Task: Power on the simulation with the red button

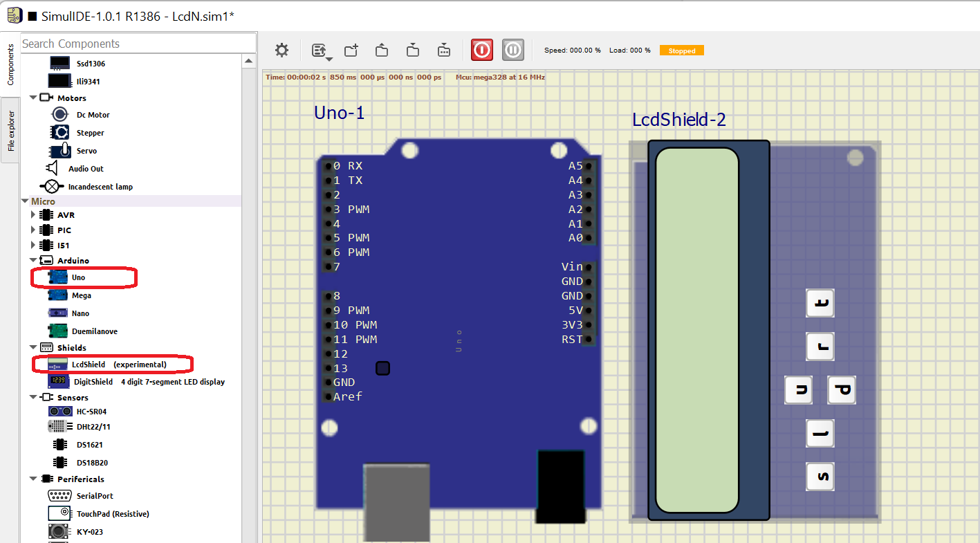Action: tap(482, 50)
